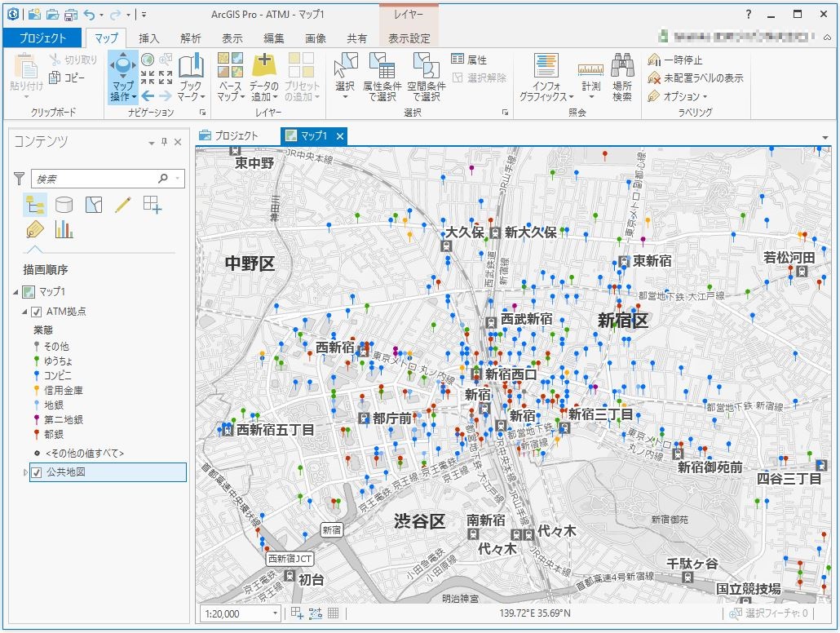Open Select By Attributes (属性条件で選択)
Viewport: 840px width, 633px height.
tap(382, 77)
